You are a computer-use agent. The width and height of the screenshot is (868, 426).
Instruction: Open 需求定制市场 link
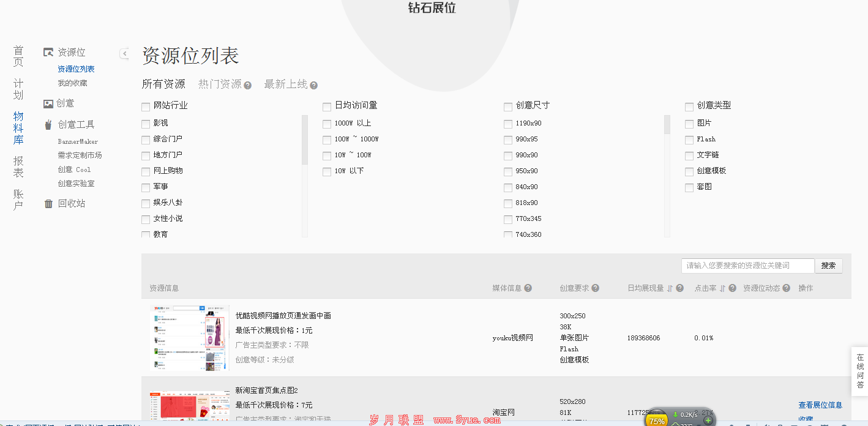[80, 155]
